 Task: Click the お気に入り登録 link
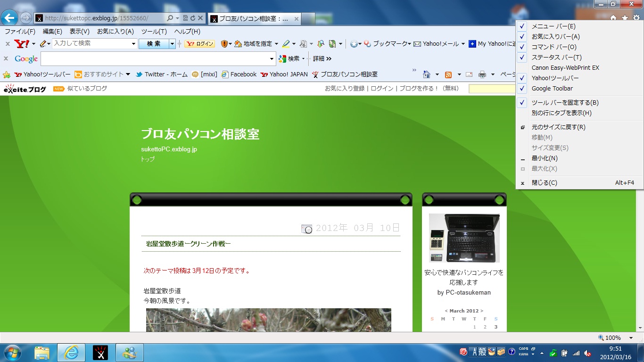tap(345, 89)
